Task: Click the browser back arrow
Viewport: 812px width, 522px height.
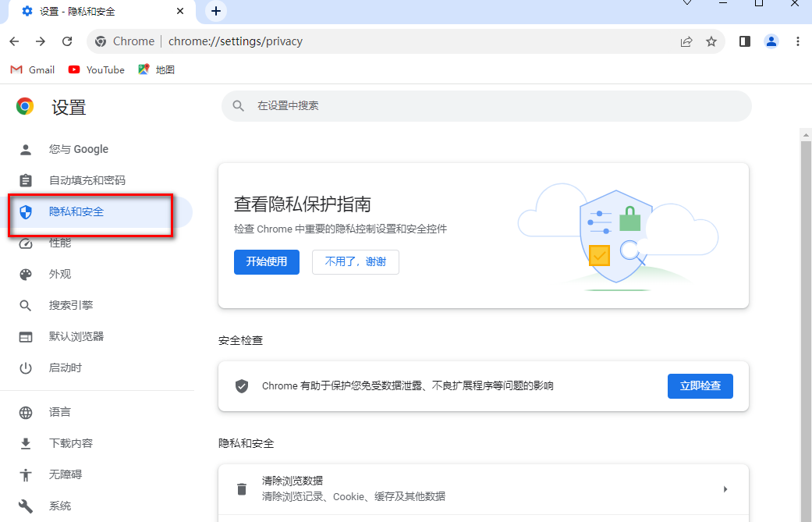Action: [15, 41]
